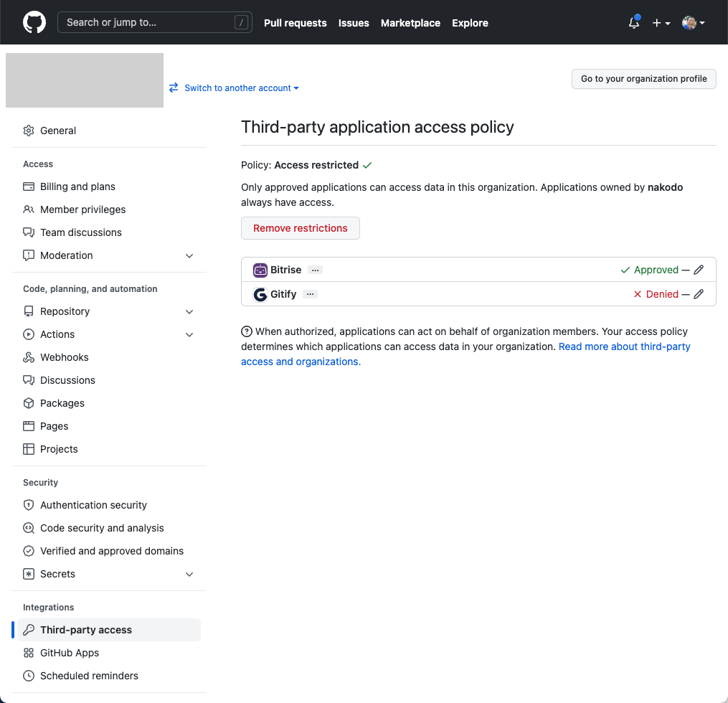Viewport: 728px width, 703px height.
Task: Open the create new plus dropdown
Action: 661,23
